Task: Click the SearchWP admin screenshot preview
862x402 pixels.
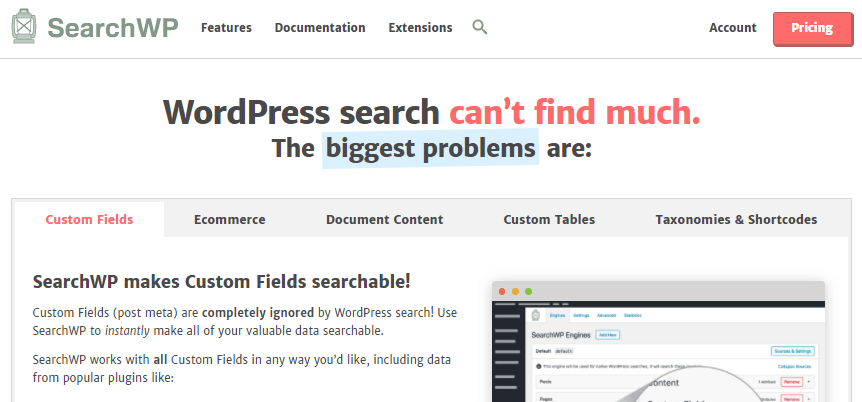Action: (658, 342)
